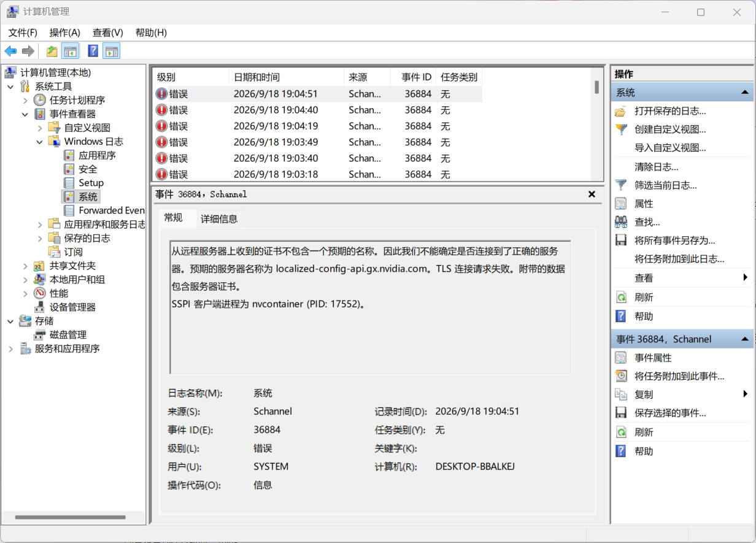
Task: Click 查找... binoculars action
Action: [647, 222]
